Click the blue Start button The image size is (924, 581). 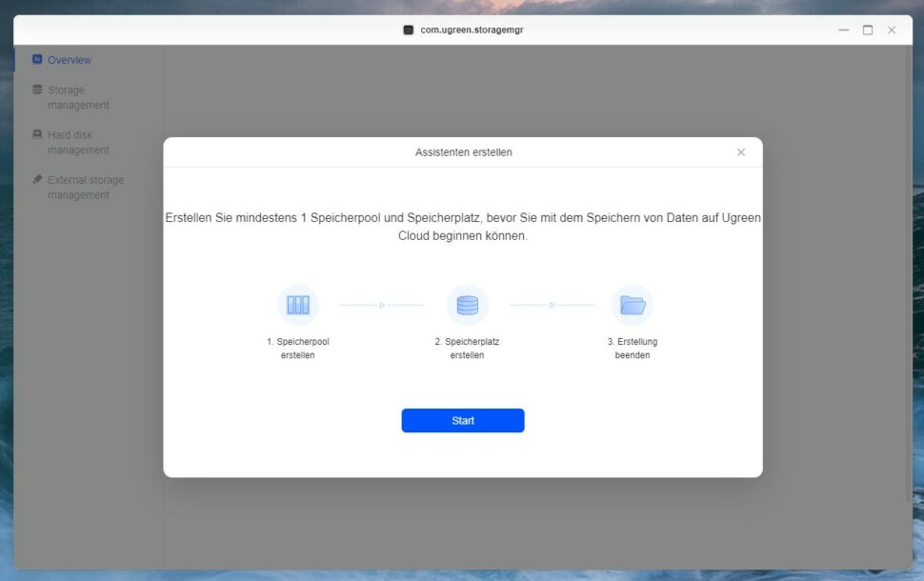463,420
